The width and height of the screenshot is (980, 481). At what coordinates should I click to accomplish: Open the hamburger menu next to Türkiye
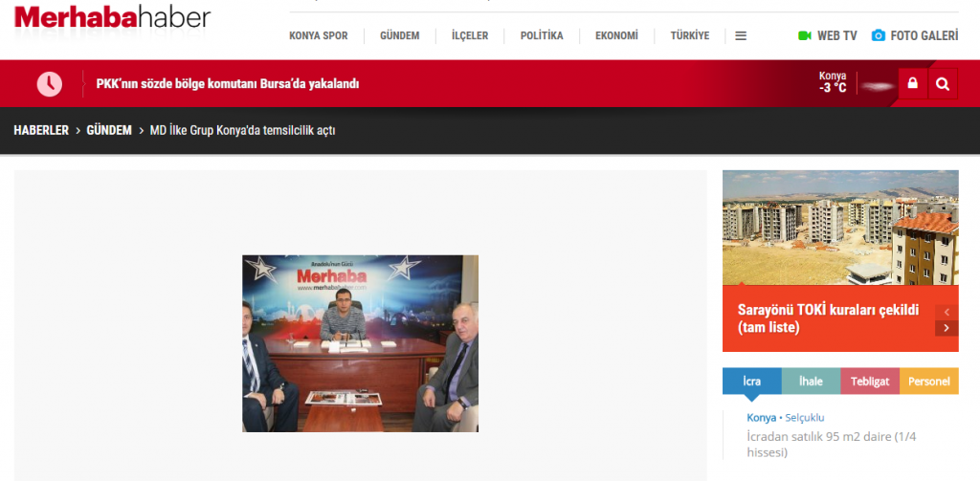pos(741,36)
